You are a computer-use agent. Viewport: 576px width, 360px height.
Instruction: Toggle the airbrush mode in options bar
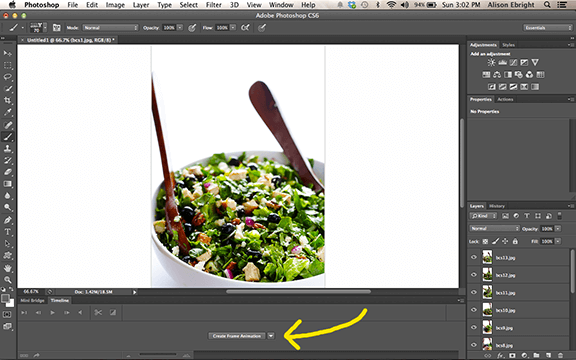(x=245, y=28)
